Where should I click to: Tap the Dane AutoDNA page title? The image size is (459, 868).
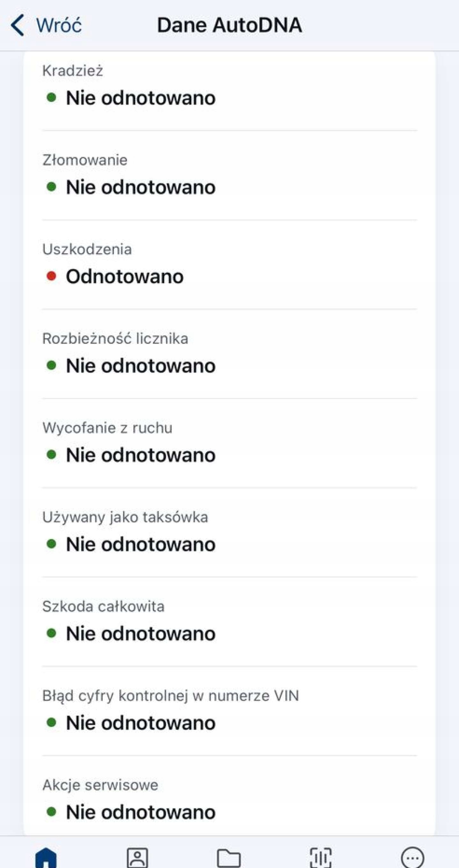229,25
